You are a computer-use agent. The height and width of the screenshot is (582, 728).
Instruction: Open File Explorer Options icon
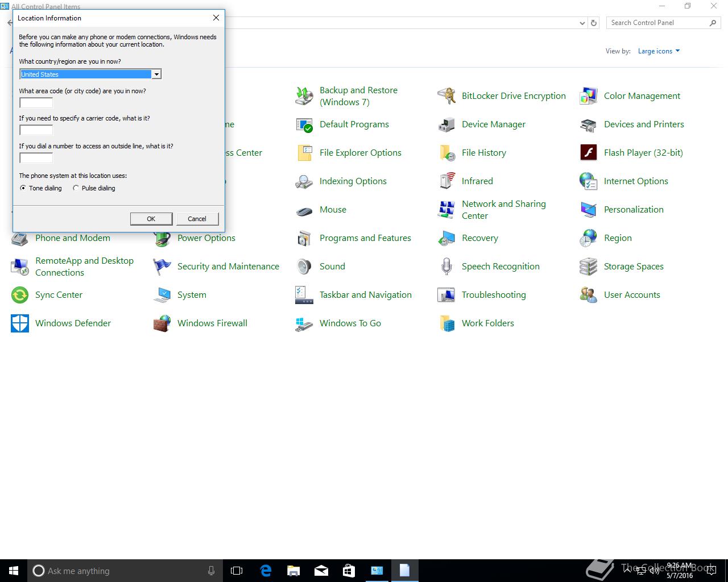click(304, 153)
